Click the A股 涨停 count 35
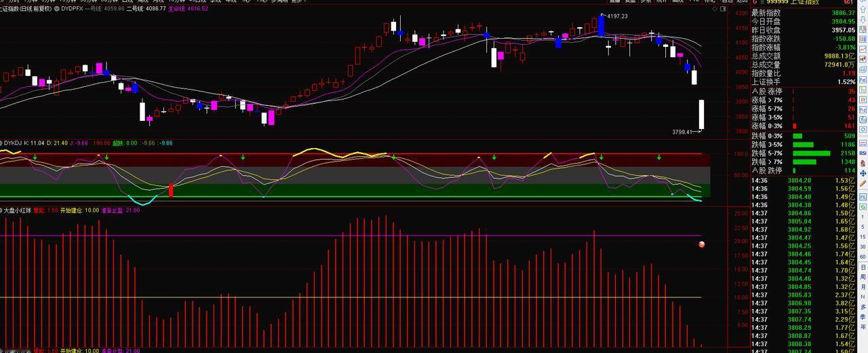 point(851,91)
